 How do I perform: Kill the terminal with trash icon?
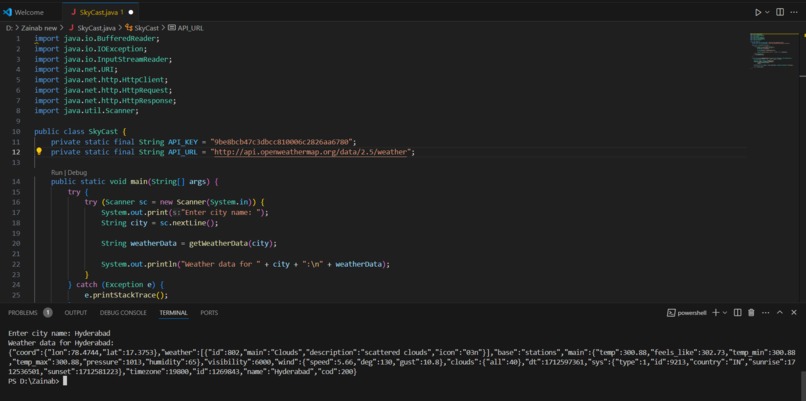tap(751, 313)
